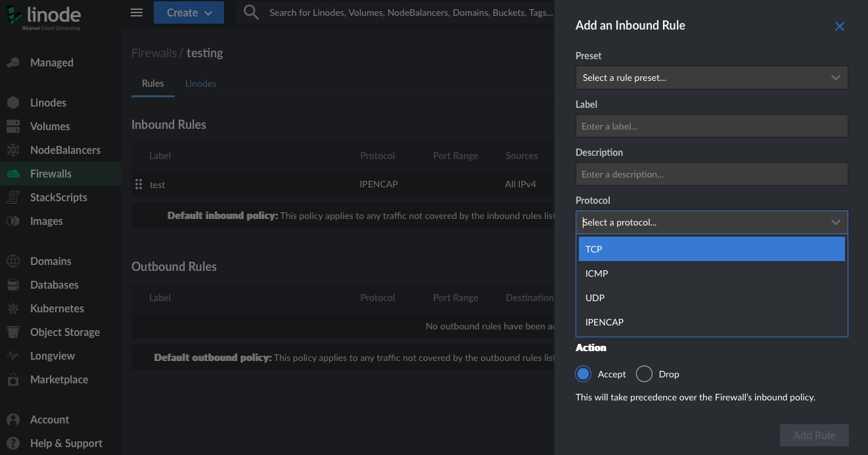Focus the global search field

(x=411, y=12)
